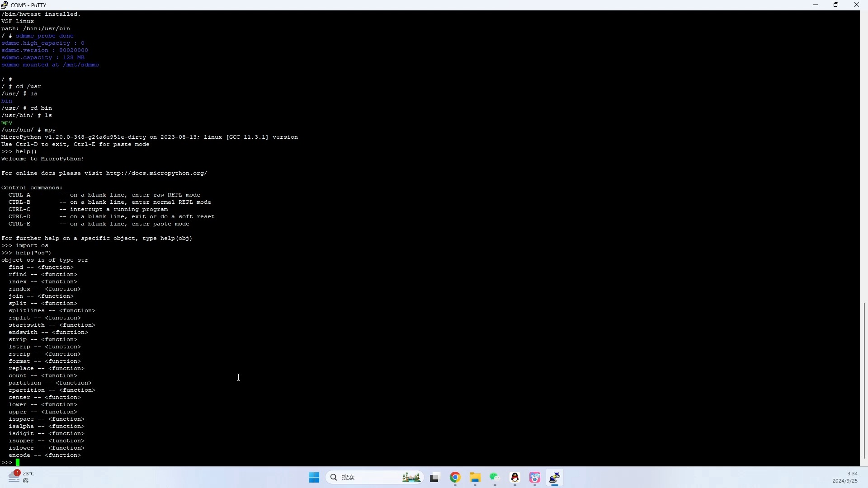
Task: Open QQ penguin app in taskbar
Action: [515, 478]
